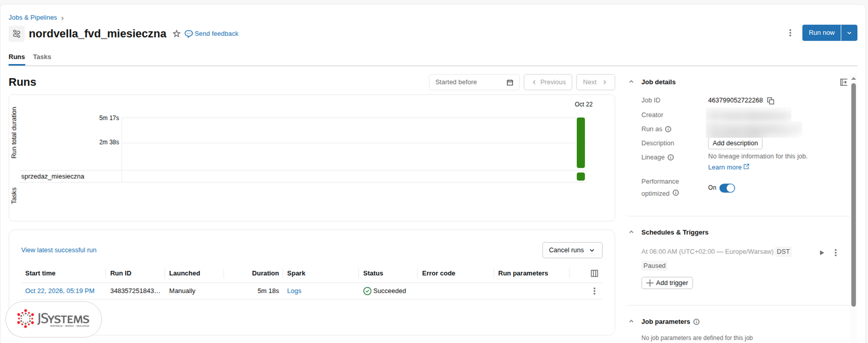This screenshot has height=343, width=868.
Task: Click Add description button
Action: [x=735, y=143]
